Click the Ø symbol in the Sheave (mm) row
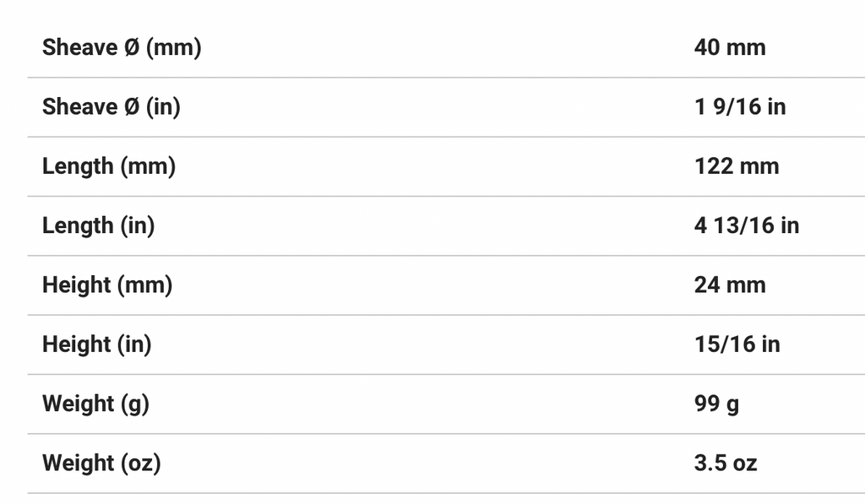The width and height of the screenshot is (865, 504). 130,47
